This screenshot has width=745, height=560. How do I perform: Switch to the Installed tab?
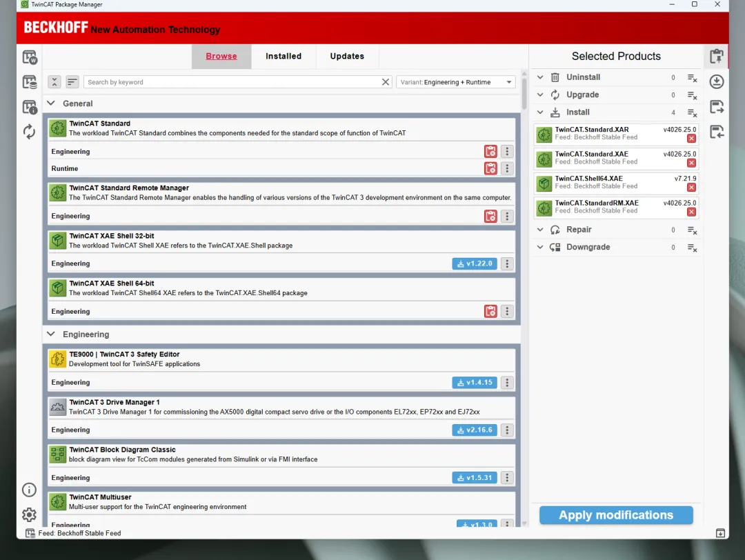pyautogui.click(x=284, y=56)
